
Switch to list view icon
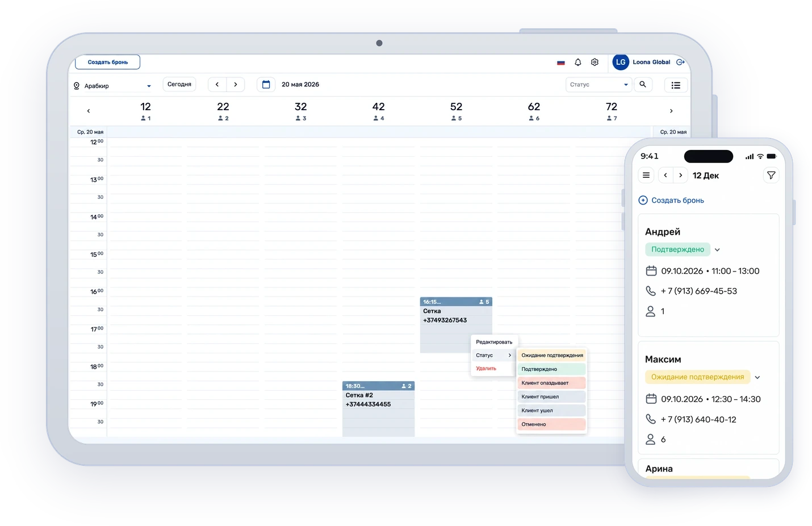676,85
